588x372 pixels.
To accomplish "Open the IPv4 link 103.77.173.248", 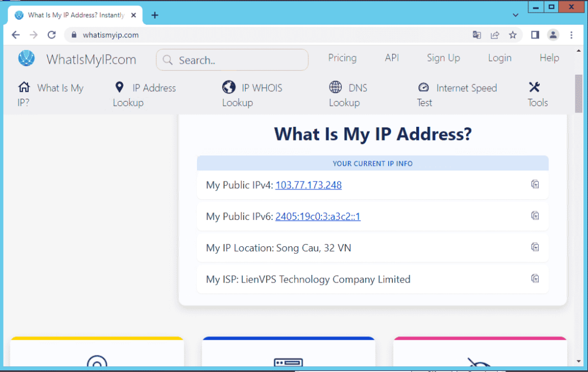I will tap(308, 185).
